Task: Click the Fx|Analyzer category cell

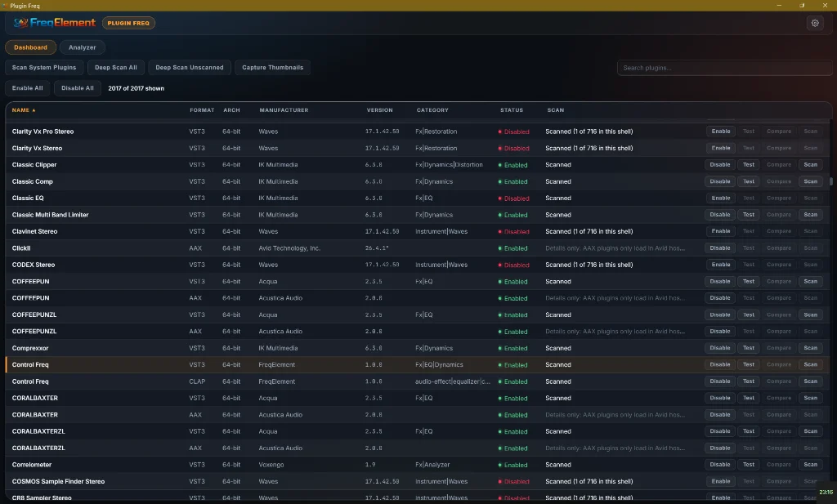Action: coord(432,465)
